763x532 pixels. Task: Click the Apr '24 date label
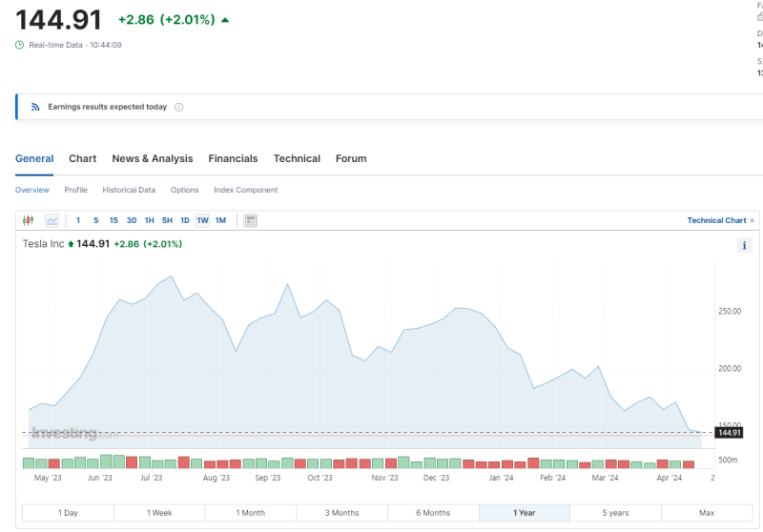[670, 478]
